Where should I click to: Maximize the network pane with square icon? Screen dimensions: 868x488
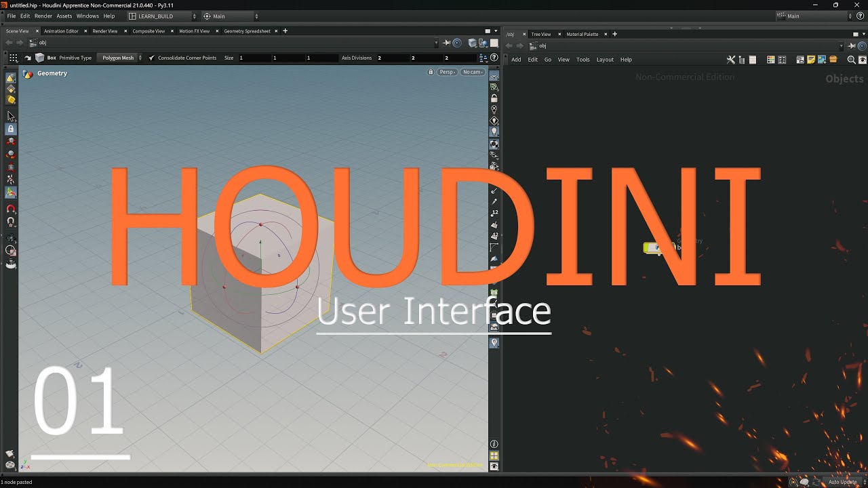point(855,34)
